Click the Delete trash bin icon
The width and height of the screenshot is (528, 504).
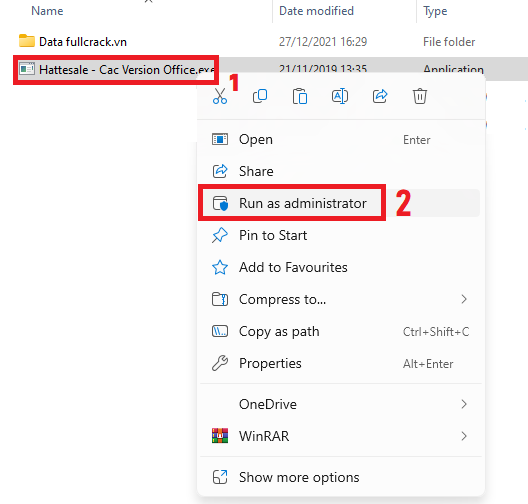pos(420,96)
